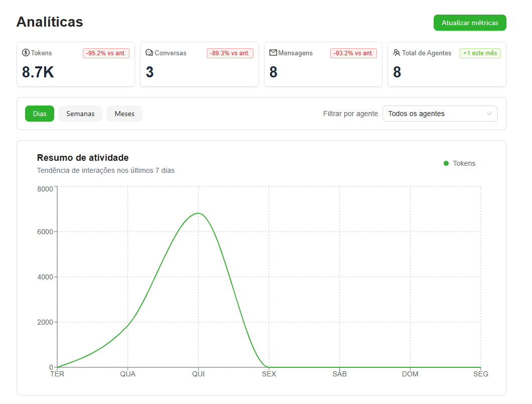This screenshot has width=532, height=404.
Task: Click the Conversas chat bubbles icon
Action: (x=149, y=53)
